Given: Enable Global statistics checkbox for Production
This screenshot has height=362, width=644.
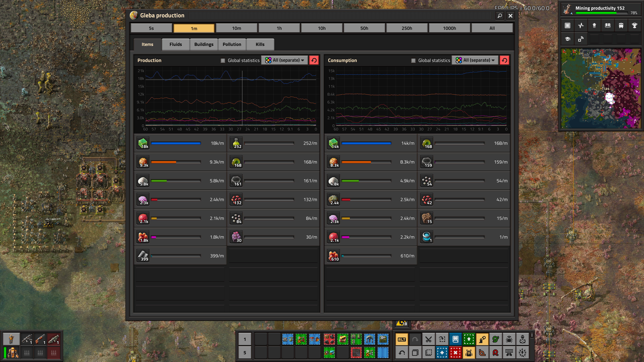Looking at the screenshot, I should pos(223,61).
